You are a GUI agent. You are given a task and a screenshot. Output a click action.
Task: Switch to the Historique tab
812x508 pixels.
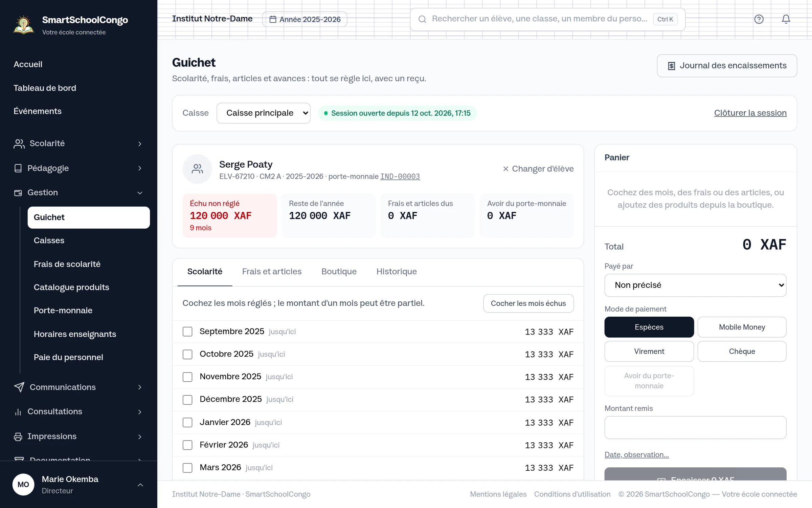click(x=397, y=272)
